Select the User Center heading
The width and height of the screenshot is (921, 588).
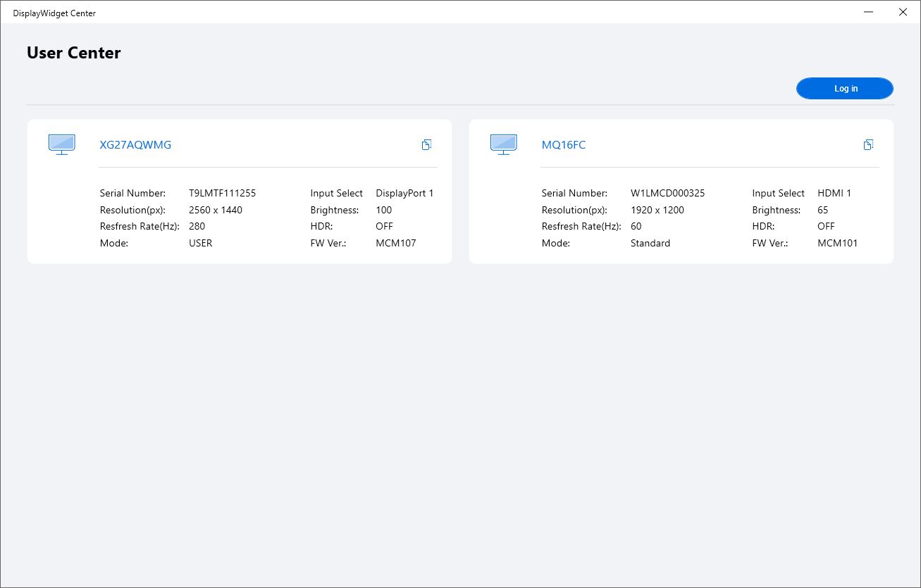(74, 53)
